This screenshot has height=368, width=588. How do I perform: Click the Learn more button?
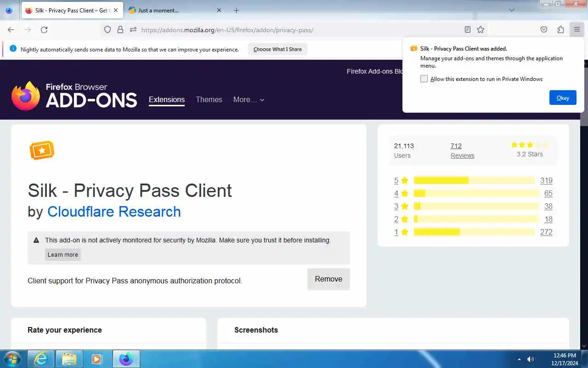pyautogui.click(x=63, y=254)
